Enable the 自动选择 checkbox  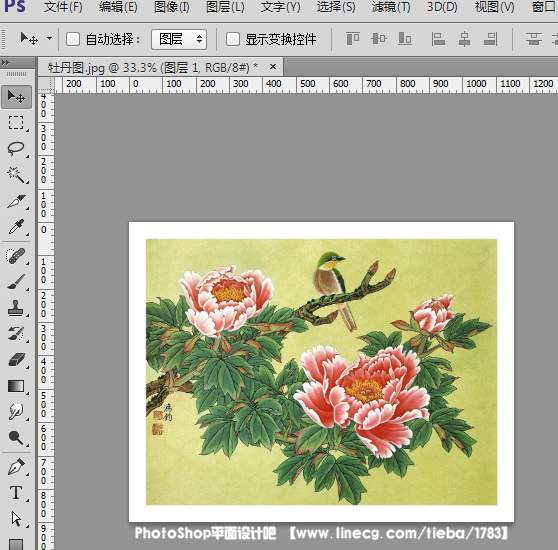(73, 39)
